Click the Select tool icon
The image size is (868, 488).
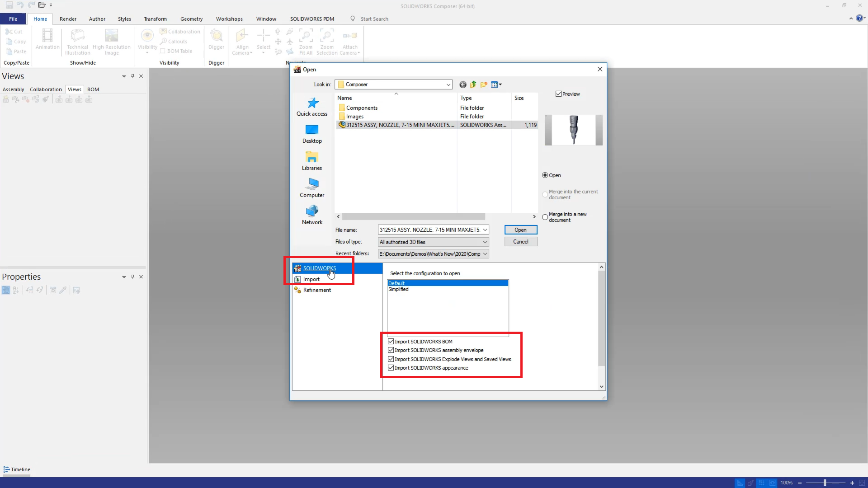point(264,39)
